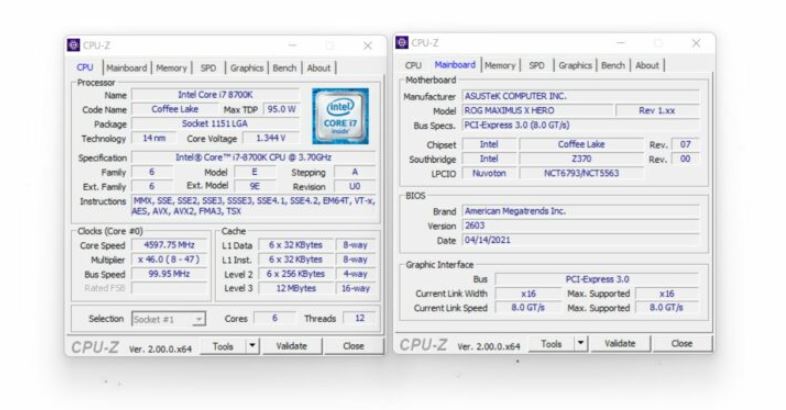Click Specification field i7-8700K CPU @ 3.70GHz
Image resolution: width=786 pixels, height=410 pixels.
253,157
